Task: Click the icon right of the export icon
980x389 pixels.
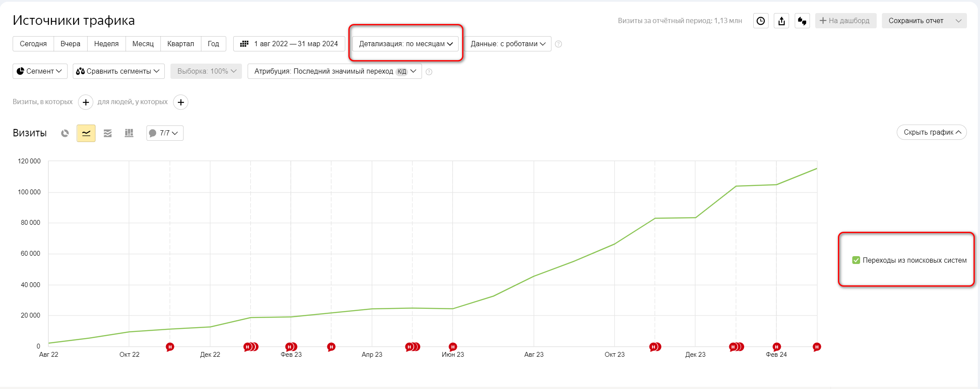Action: pos(802,21)
